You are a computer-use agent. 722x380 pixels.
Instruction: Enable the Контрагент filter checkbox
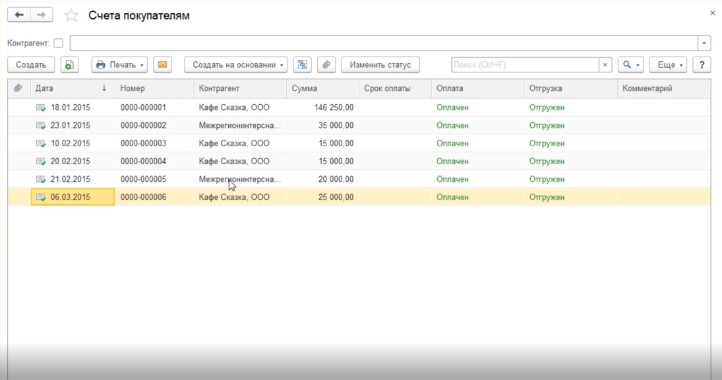click(x=58, y=43)
